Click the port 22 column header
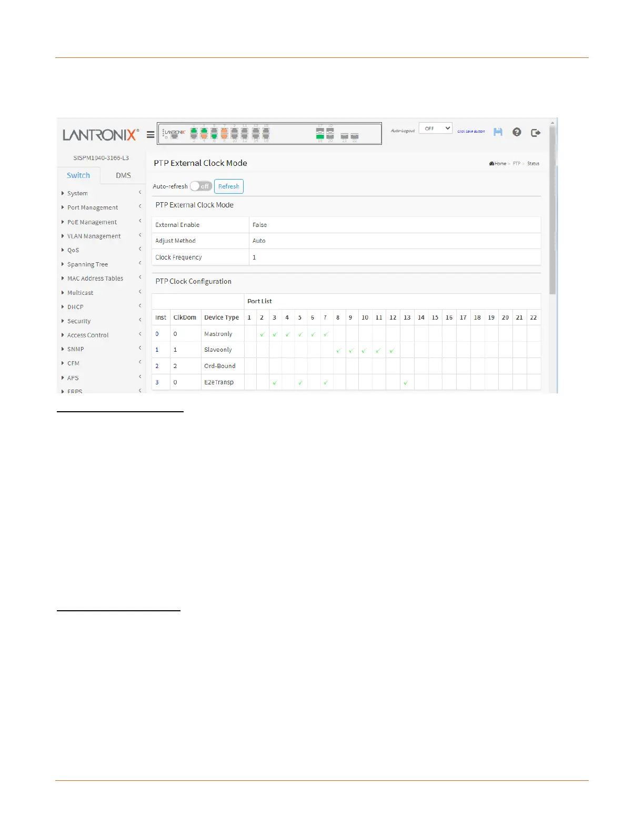This screenshot has height=834, width=644. [534, 317]
